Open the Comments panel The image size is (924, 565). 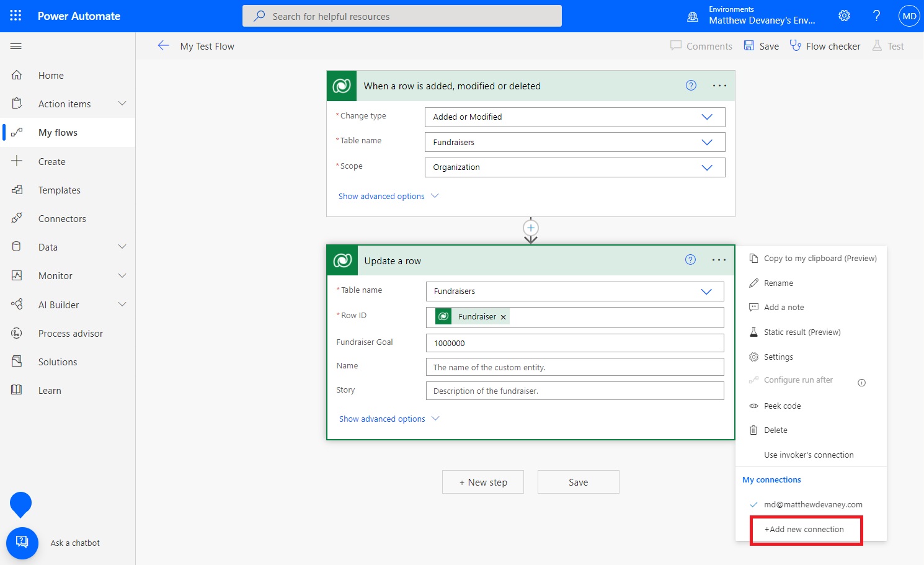[x=701, y=45]
